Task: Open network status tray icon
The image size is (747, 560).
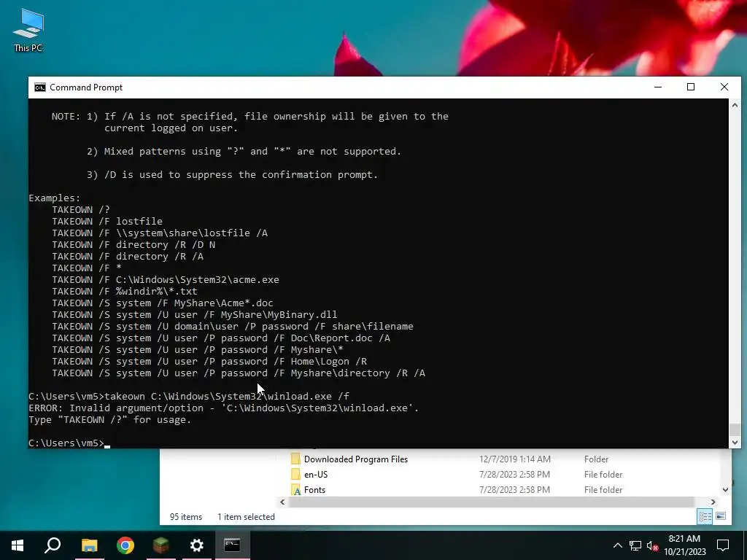Action: [635, 545]
